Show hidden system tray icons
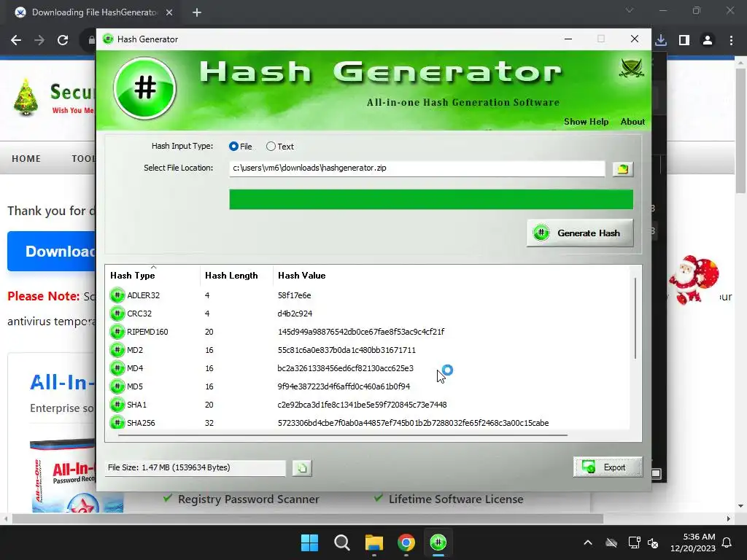This screenshot has height=560, width=747. click(x=588, y=542)
